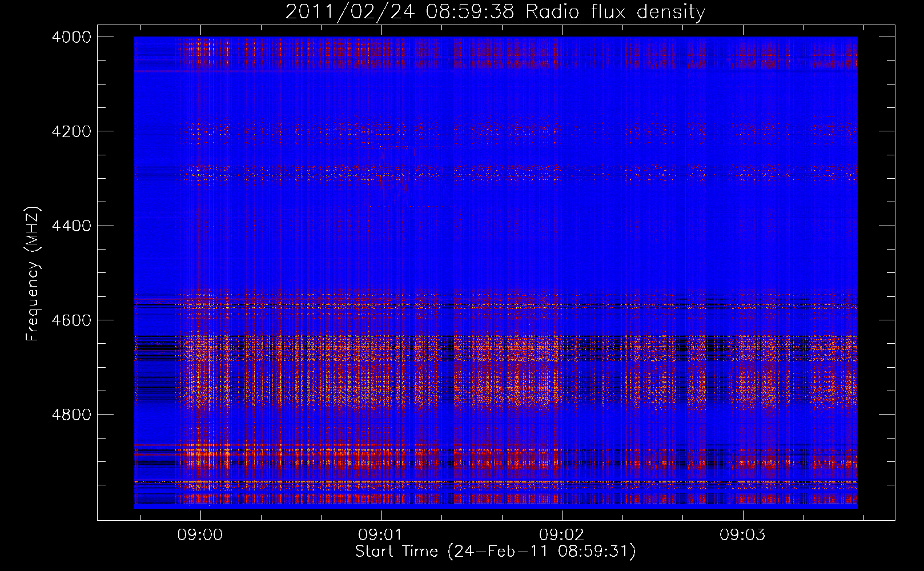This screenshot has height=571, width=924.
Task: Click the 09:02 time tick label
Action: tap(562, 535)
